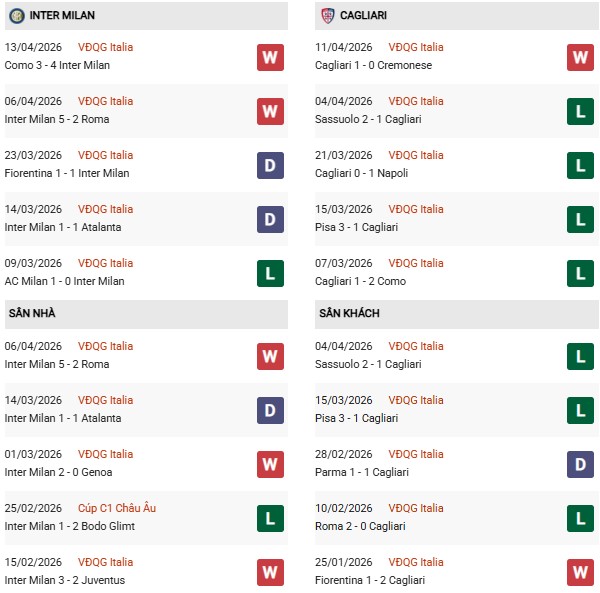Select the Roma 2 - 0 Cagliari match
The height and width of the screenshot is (593, 600).
pyautogui.click(x=364, y=526)
